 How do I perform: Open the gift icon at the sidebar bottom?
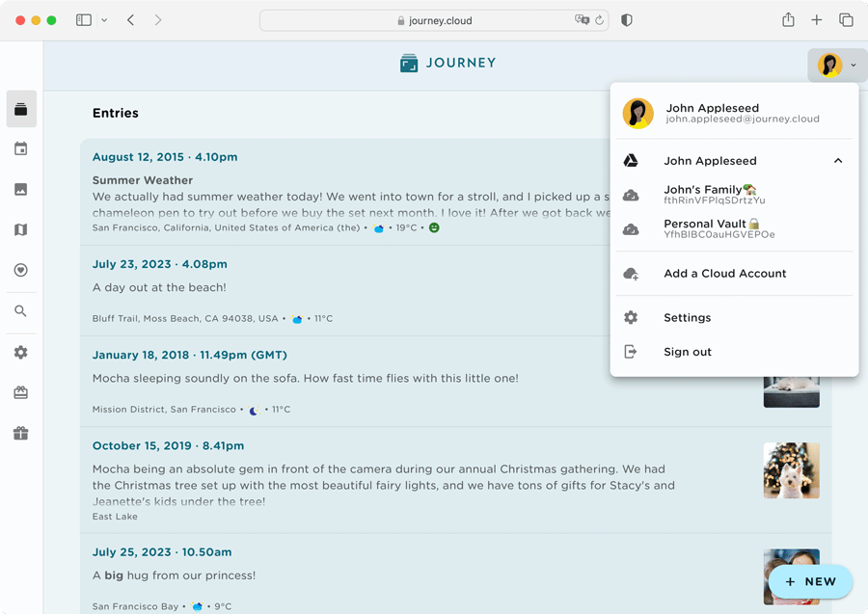[20, 433]
